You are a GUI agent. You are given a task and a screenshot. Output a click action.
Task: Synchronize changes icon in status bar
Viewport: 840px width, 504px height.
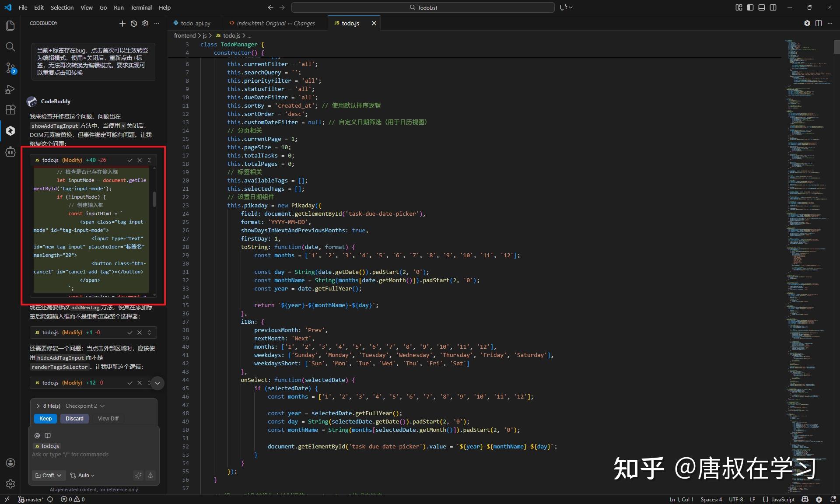pyautogui.click(x=50, y=499)
